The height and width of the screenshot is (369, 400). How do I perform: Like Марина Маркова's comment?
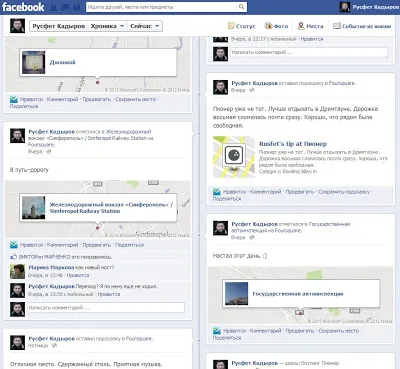78,275
